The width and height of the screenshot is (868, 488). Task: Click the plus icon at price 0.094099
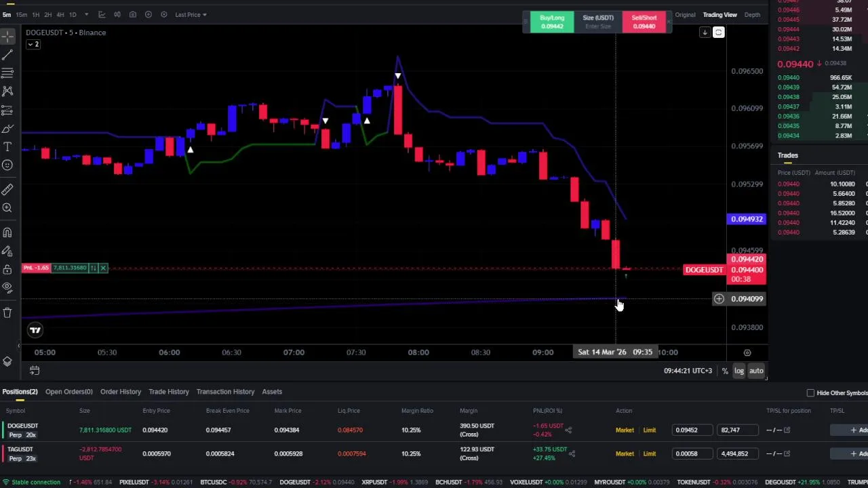719,299
